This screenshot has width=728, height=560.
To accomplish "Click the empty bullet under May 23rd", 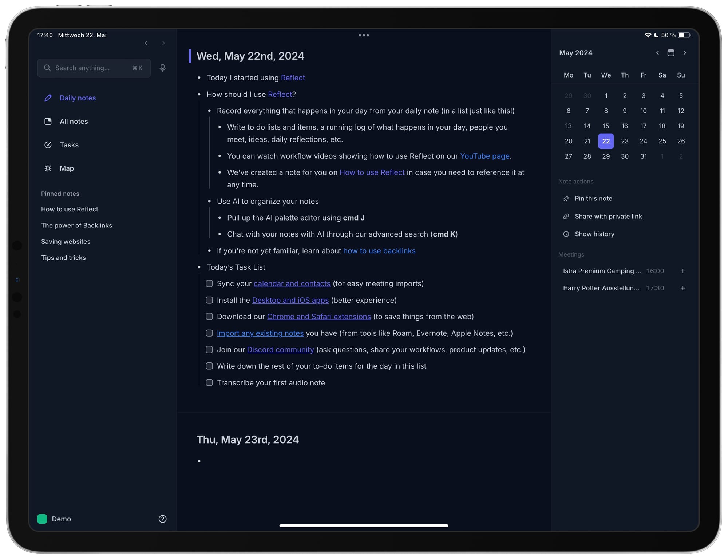I will 199,461.
